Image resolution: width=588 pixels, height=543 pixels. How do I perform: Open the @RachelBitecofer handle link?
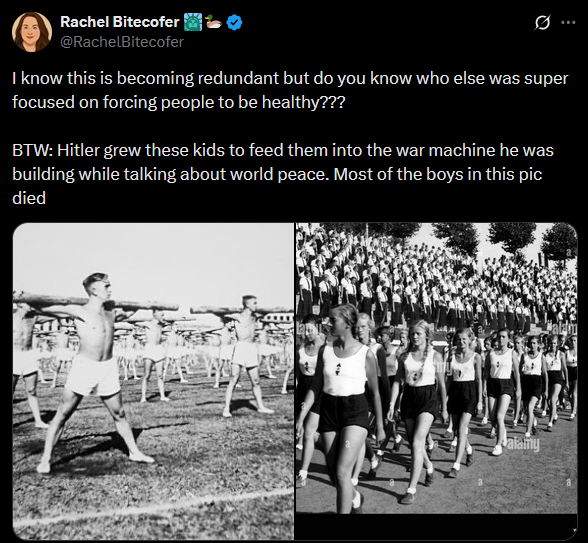[122, 42]
